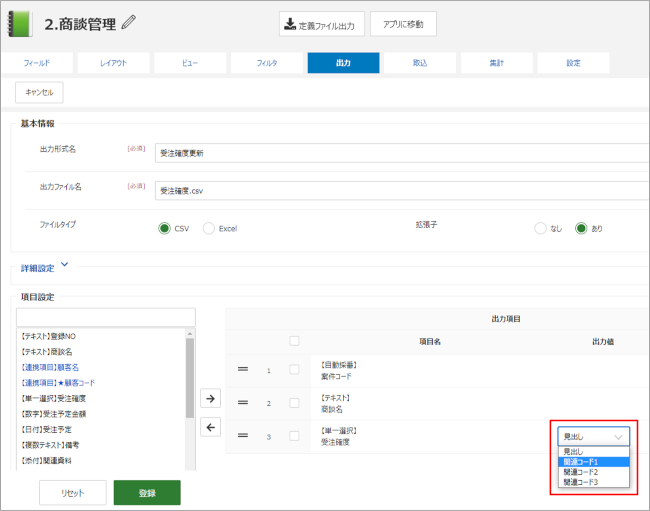Choose 見出し in the dropdown list
The width and height of the screenshot is (650, 511).
click(x=593, y=452)
